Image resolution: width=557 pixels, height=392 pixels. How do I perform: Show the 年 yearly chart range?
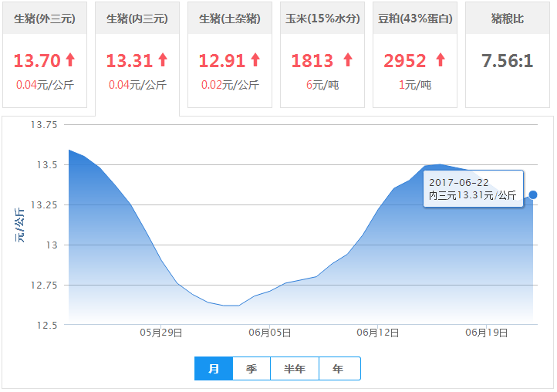(339, 369)
